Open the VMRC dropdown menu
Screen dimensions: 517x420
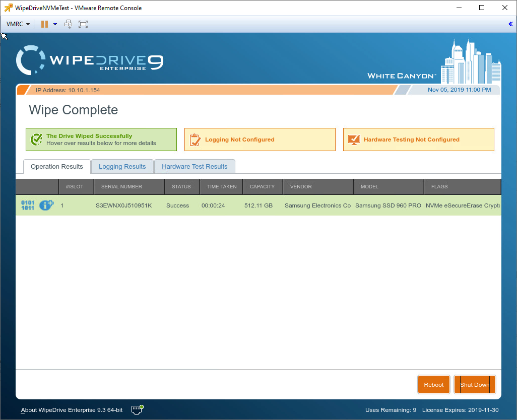[x=18, y=24]
